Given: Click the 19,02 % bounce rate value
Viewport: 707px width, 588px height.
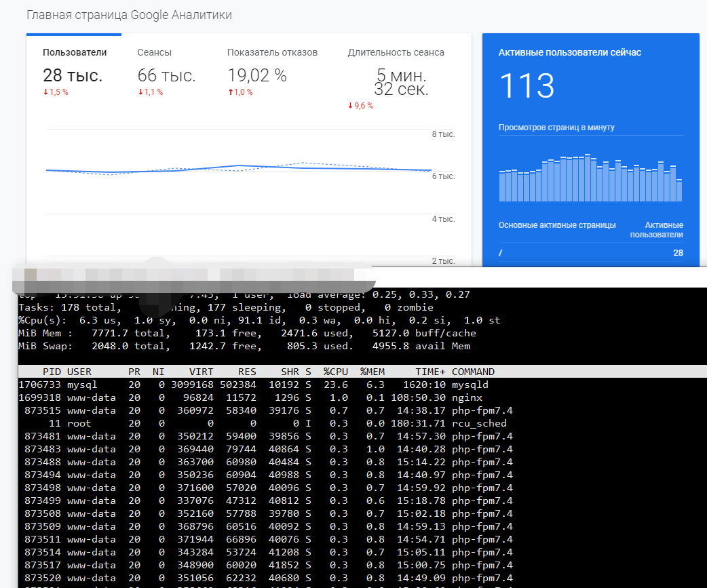Looking at the screenshot, I should pos(257,75).
